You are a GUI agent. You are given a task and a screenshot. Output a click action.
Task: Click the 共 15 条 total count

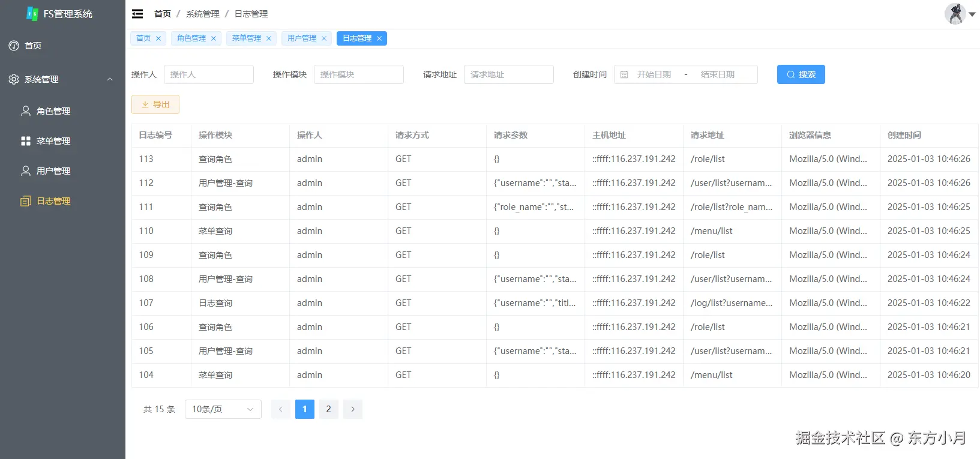click(159, 409)
